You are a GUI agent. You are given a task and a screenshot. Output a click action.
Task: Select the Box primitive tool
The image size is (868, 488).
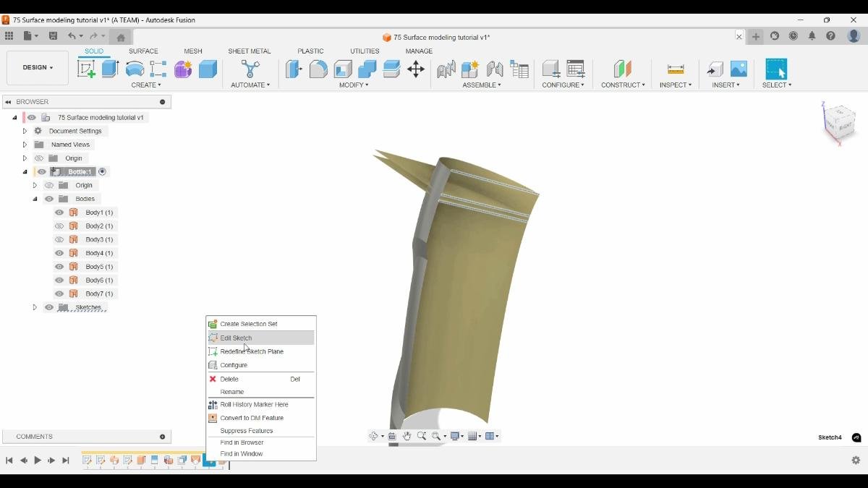pos(208,69)
